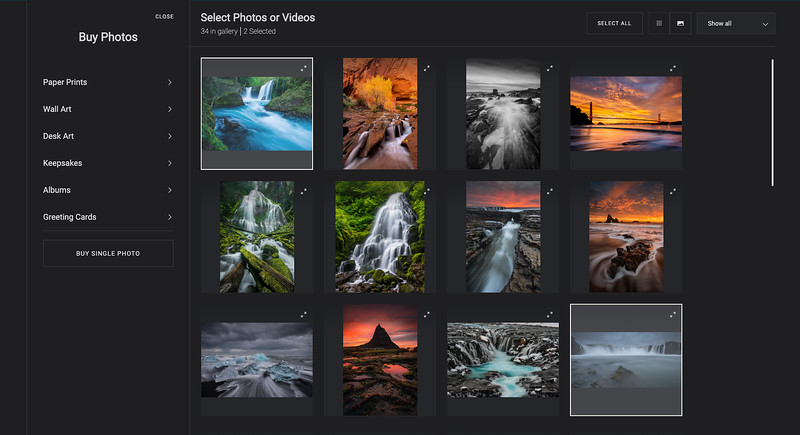Expand Paper Prints chevron arrow
The width and height of the screenshot is (800, 435).
(x=169, y=82)
